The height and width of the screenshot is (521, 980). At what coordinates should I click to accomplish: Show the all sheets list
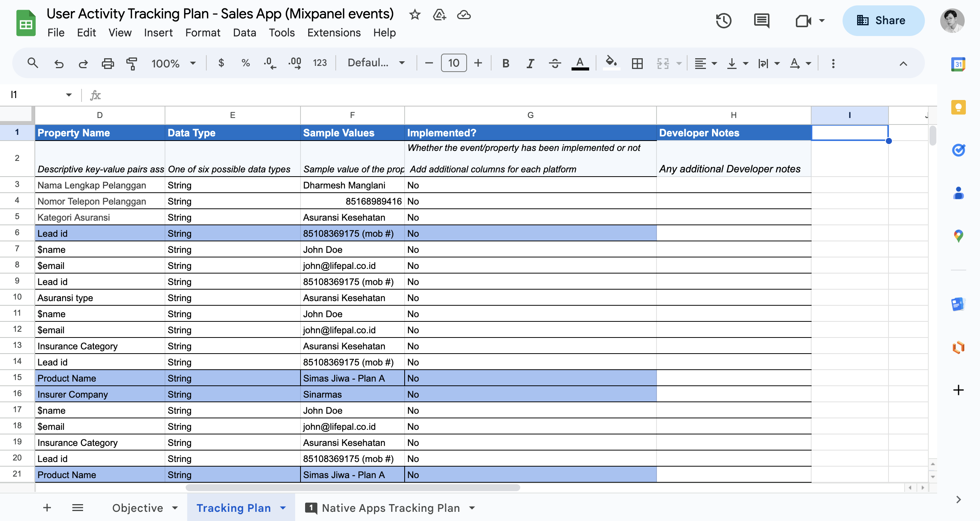[78, 508]
